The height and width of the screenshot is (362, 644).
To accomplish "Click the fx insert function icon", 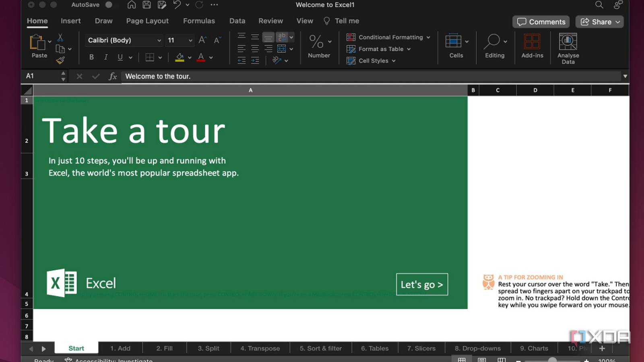I will (113, 76).
